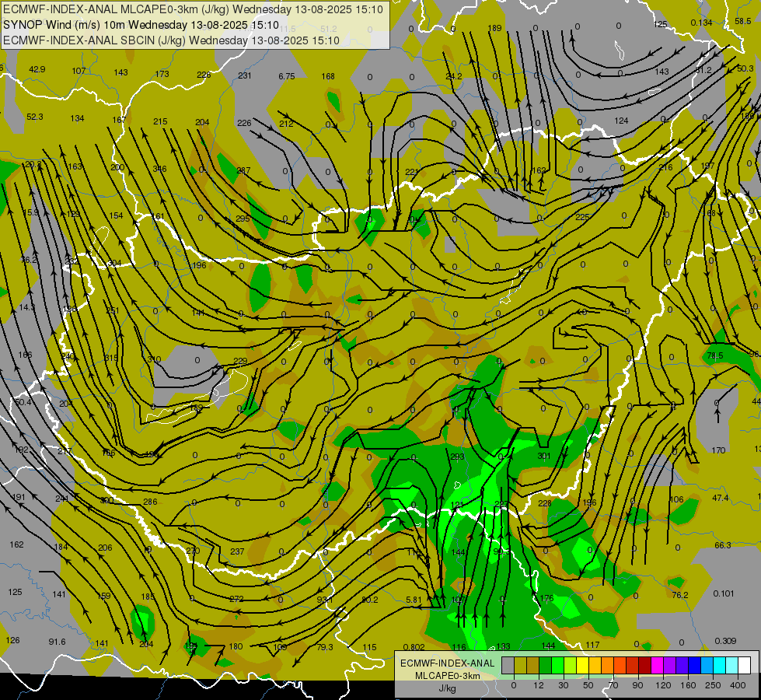Click the map value 315

[x=111, y=358]
